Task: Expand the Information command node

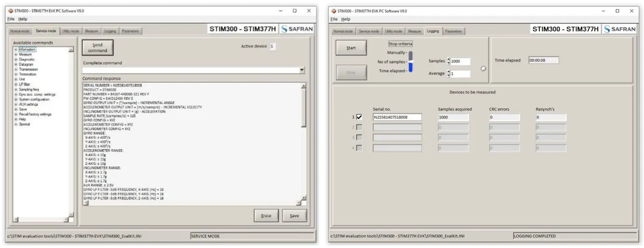Action: 16,50
